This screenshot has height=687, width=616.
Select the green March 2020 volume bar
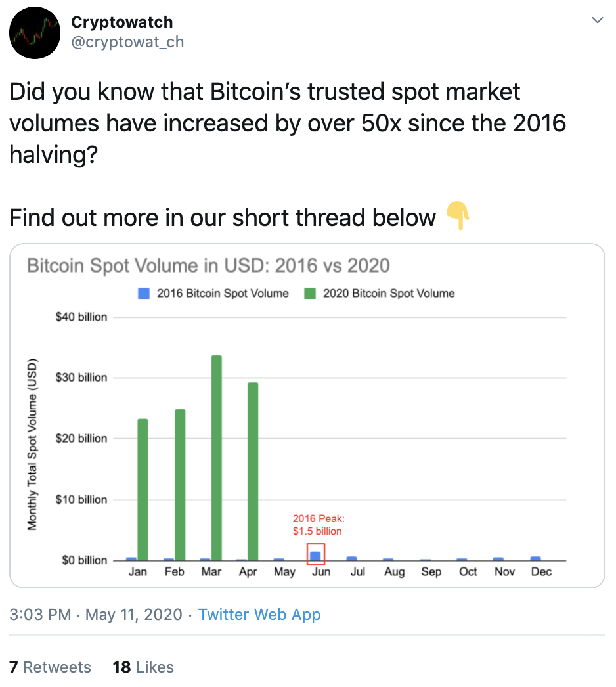217,457
